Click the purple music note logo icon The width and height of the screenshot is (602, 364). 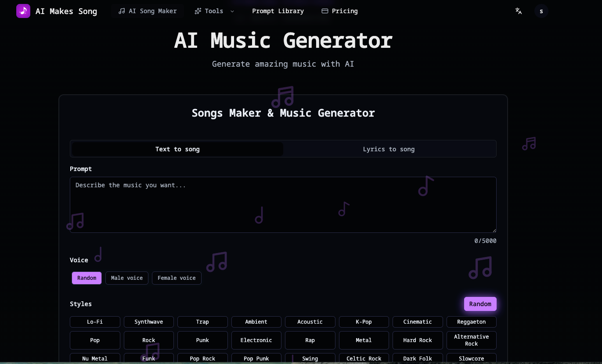(23, 11)
